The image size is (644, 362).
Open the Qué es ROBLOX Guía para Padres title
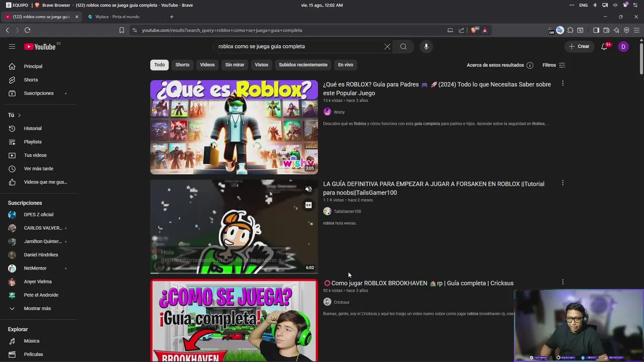[437, 88]
